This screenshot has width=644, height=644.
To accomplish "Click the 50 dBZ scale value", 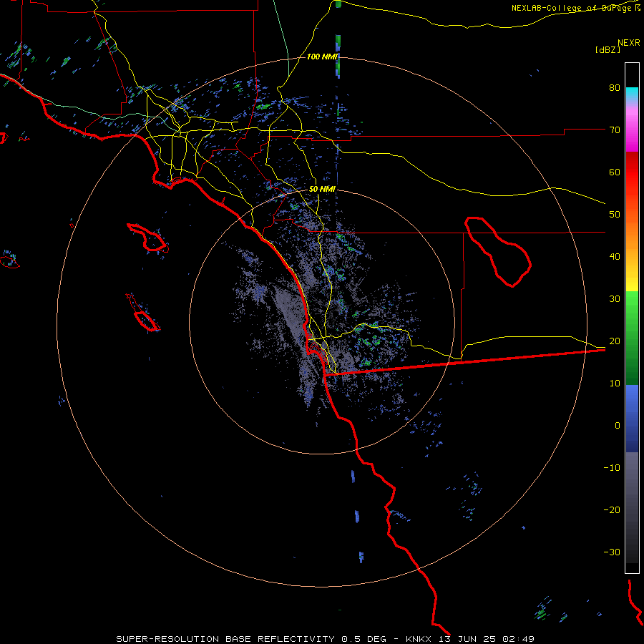I will coord(615,215).
